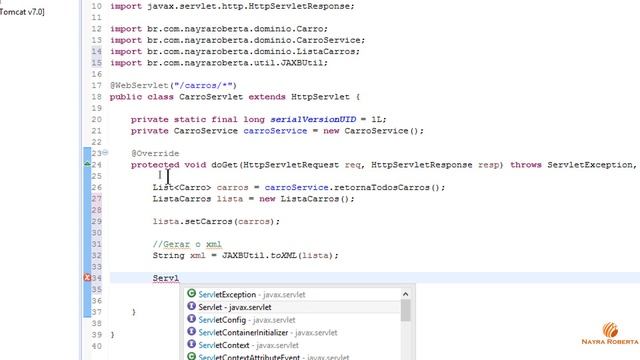Place cursor after 'Servl' on line 34
Viewport: 640px width, 360px height.
tap(179, 278)
